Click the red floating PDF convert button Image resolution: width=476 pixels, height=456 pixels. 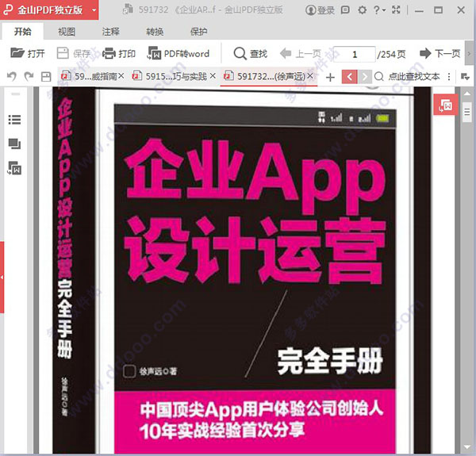pyautogui.click(x=445, y=105)
